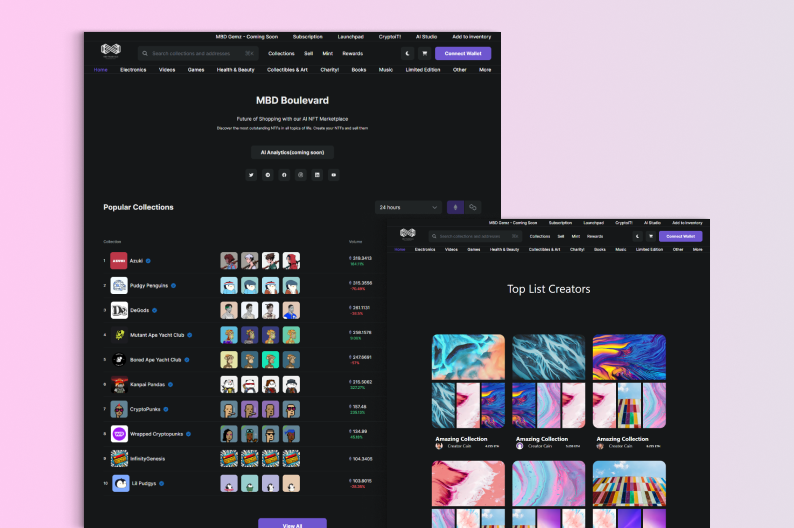Select the Electronics category in left window
Viewport: 794px width, 528px height.
coord(133,70)
